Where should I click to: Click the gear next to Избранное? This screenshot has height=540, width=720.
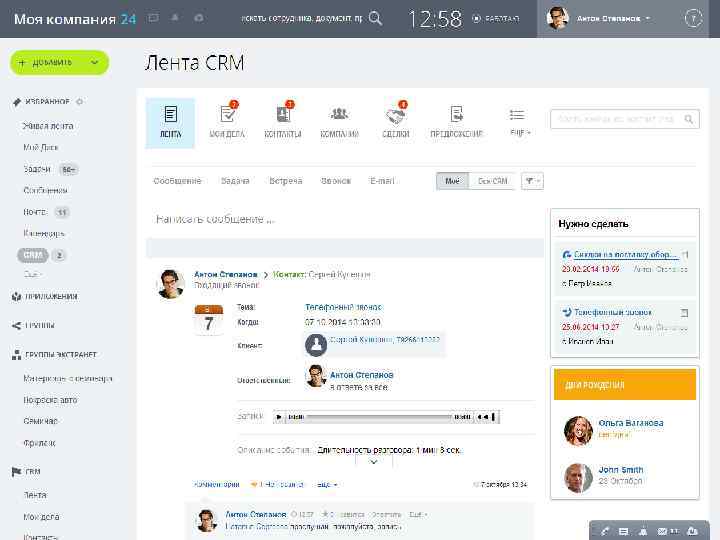pos(79,101)
